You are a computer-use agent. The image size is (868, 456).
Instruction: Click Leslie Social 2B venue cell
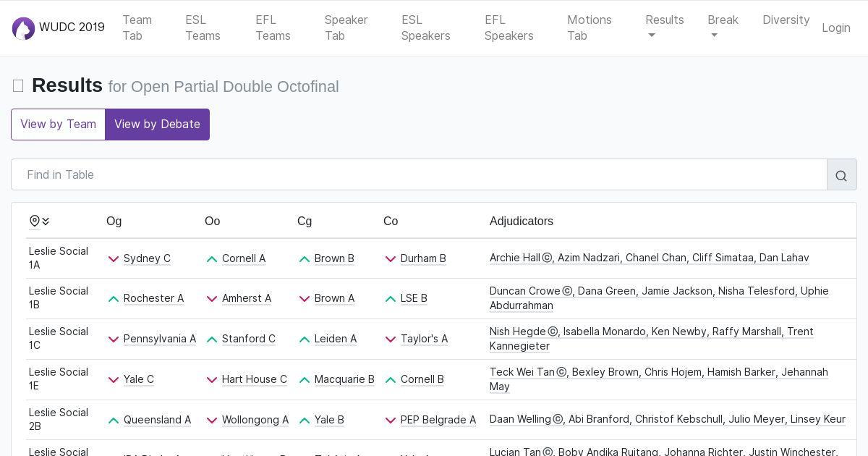pos(59,420)
